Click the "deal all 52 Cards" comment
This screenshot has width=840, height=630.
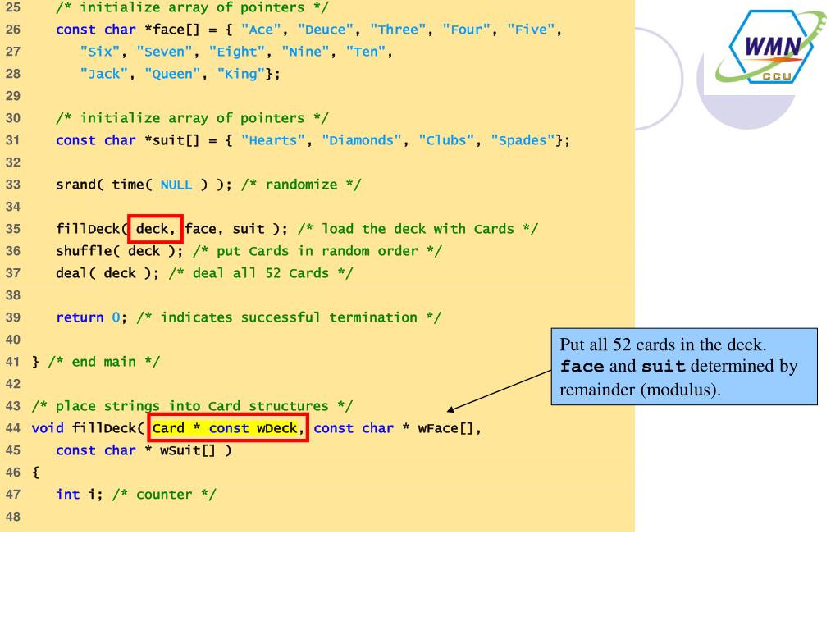point(261,273)
